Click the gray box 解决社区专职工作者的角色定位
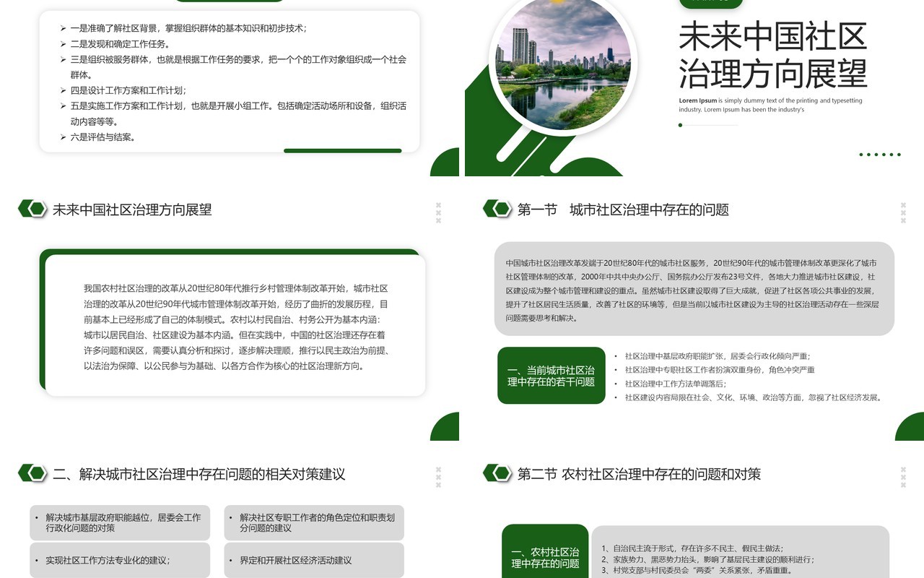The height and width of the screenshot is (578, 924). click(314, 522)
